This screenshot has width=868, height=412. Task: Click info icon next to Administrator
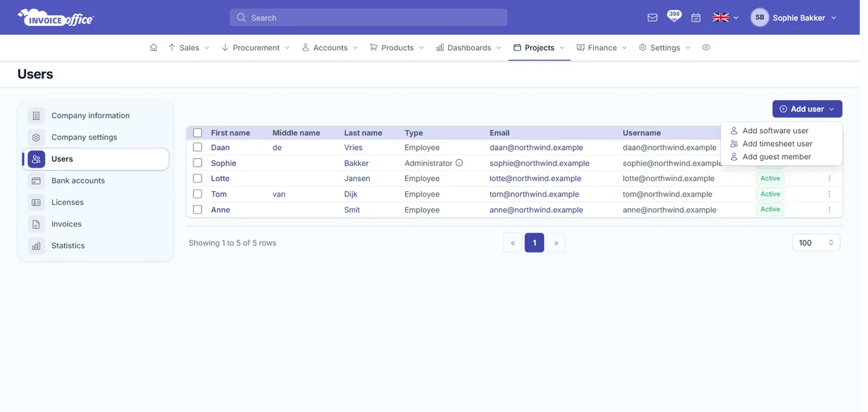459,163
